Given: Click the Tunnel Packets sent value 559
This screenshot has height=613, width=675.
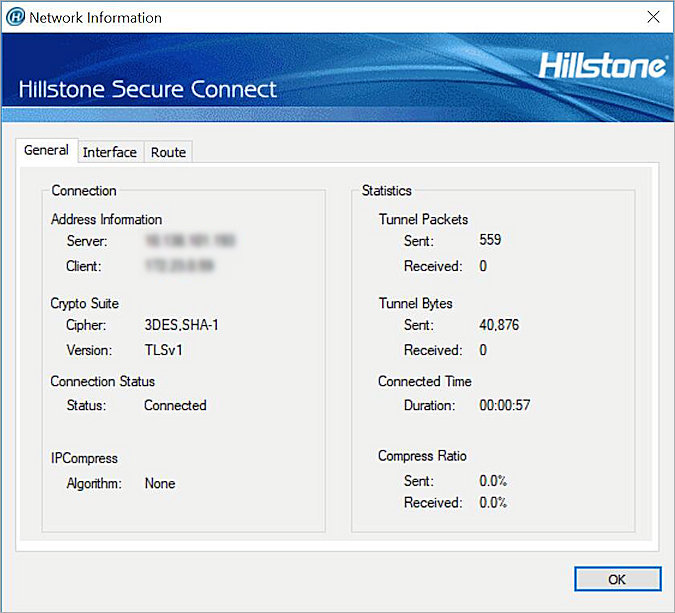Looking at the screenshot, I should (x=490, y=240).
